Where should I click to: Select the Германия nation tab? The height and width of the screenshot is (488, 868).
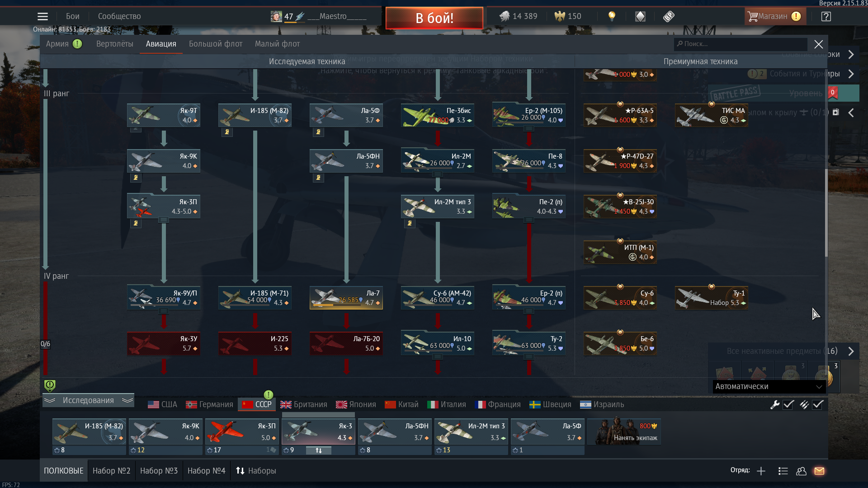click(210, 404)
